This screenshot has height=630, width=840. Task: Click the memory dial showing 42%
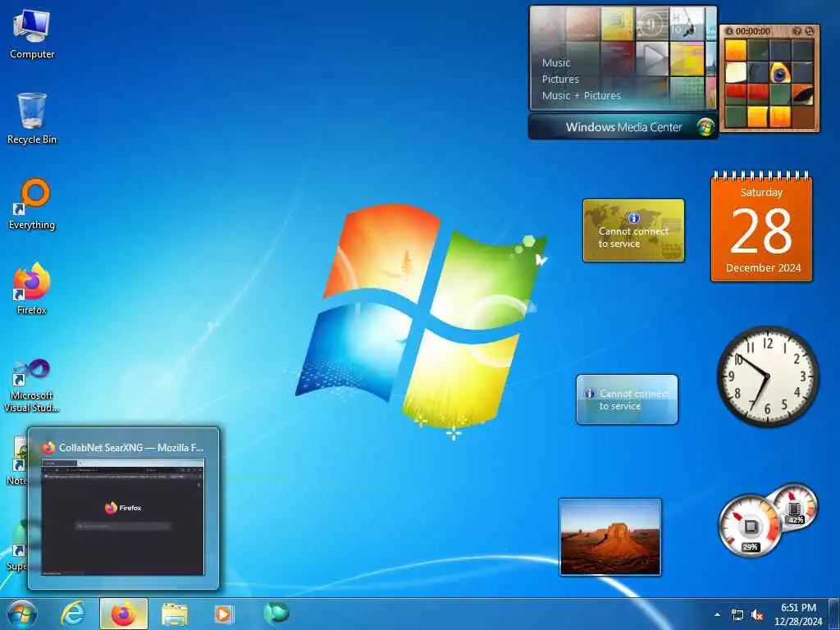pyautogui.click(x=796, y=506)
